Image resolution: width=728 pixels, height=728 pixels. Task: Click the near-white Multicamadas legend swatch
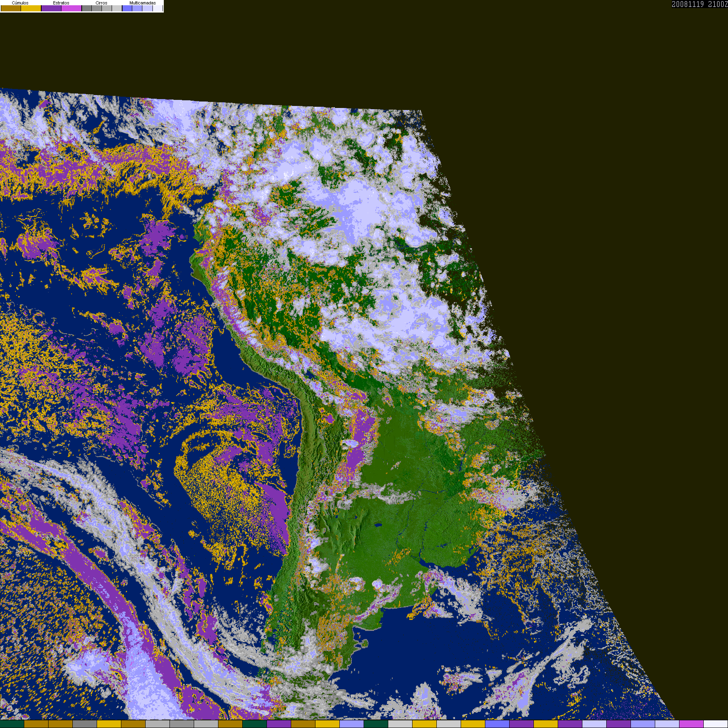click(x=158, y=8)
